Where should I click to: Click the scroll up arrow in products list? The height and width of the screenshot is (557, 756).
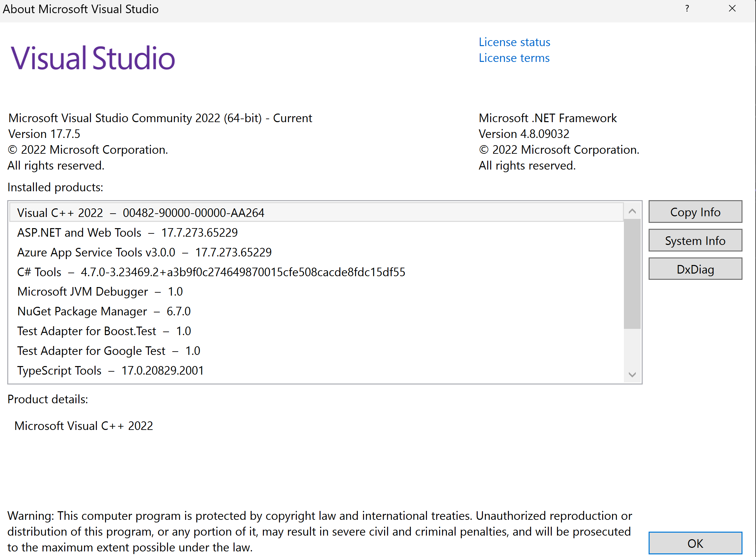click(x=632, y=211)
